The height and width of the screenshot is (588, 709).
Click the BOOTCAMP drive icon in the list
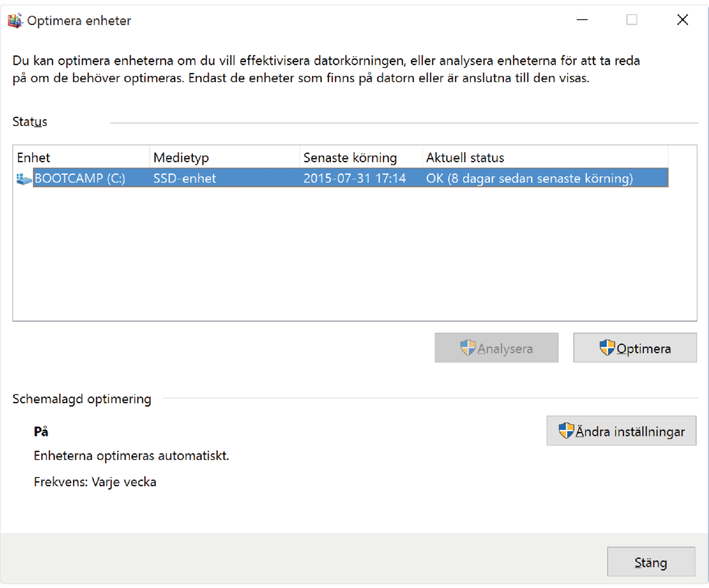(x=24, y=179)
